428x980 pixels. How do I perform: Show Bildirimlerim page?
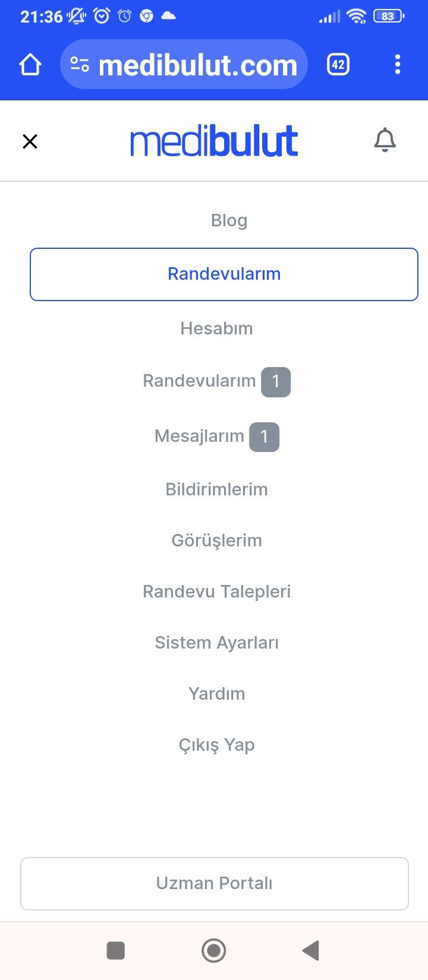216,489
